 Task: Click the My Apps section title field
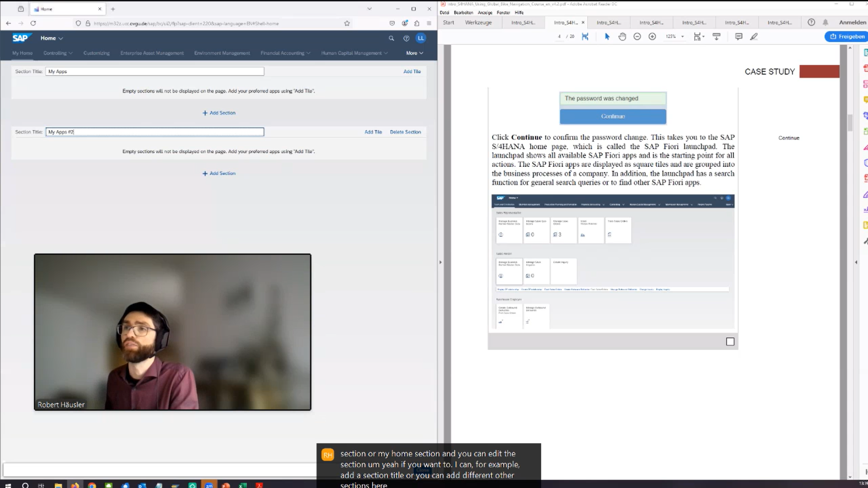click(154, 71)
